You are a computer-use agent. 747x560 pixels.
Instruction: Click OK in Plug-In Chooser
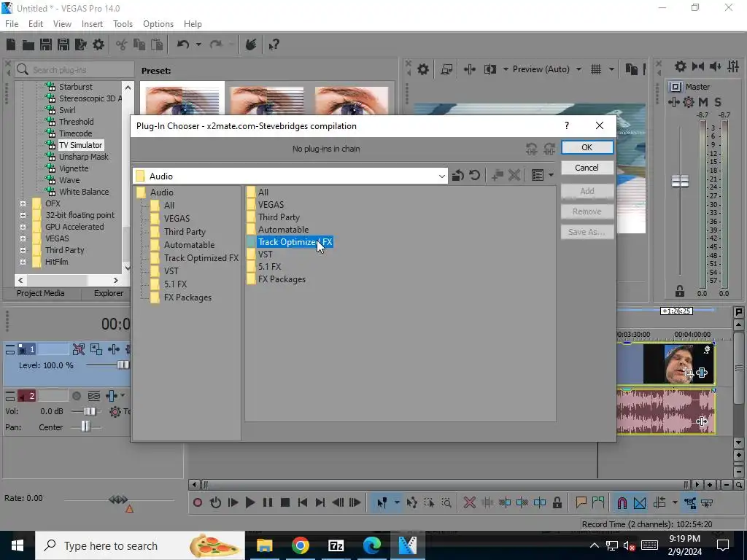(x=587, y=147)
